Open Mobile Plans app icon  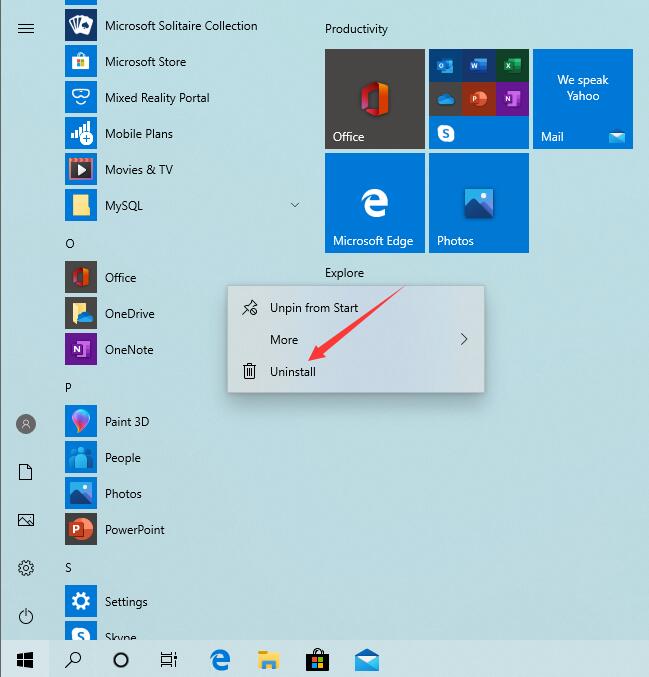coord(81,133)
